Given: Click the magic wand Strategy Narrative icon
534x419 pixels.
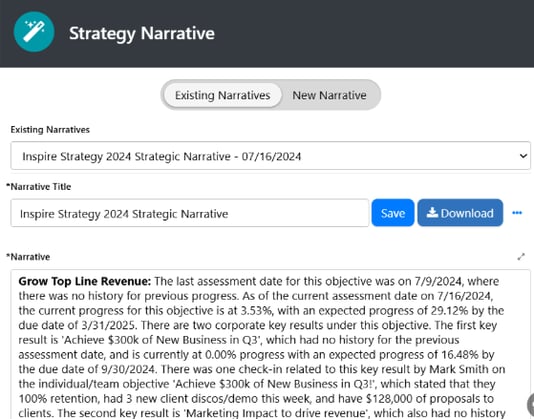Looking at the screenshot, I should [x=34, y=32].
